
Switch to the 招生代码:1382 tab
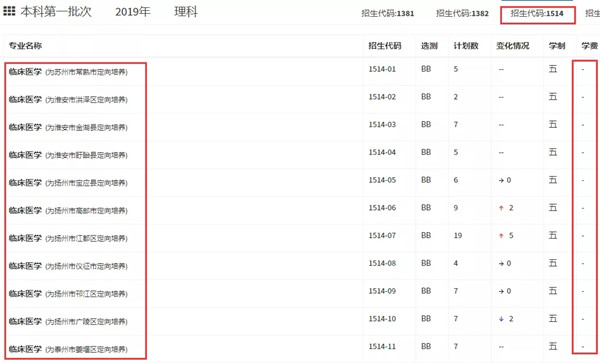click(462, 13)
